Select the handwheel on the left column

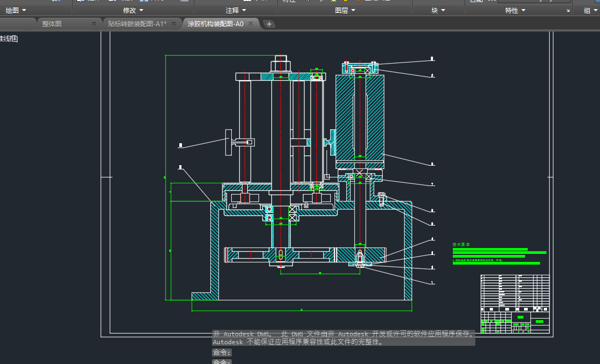(x=228, y=142)
